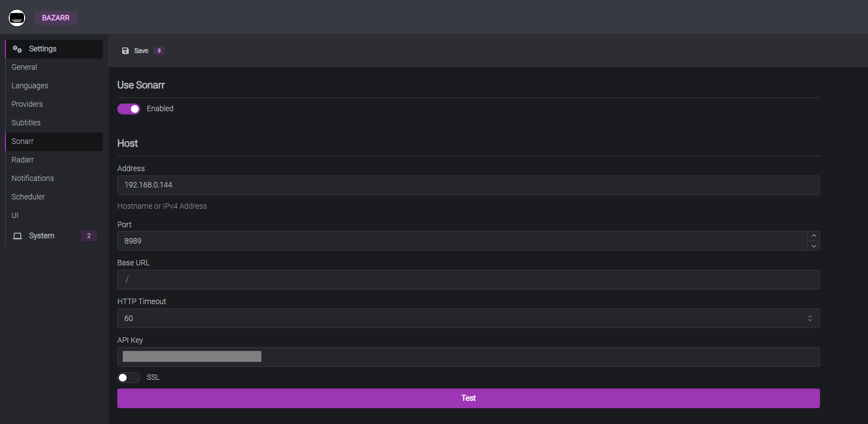The height and width of the screenshot is (424, 868).
Task: Click the BAZARR header button
Action: point(56,17)
